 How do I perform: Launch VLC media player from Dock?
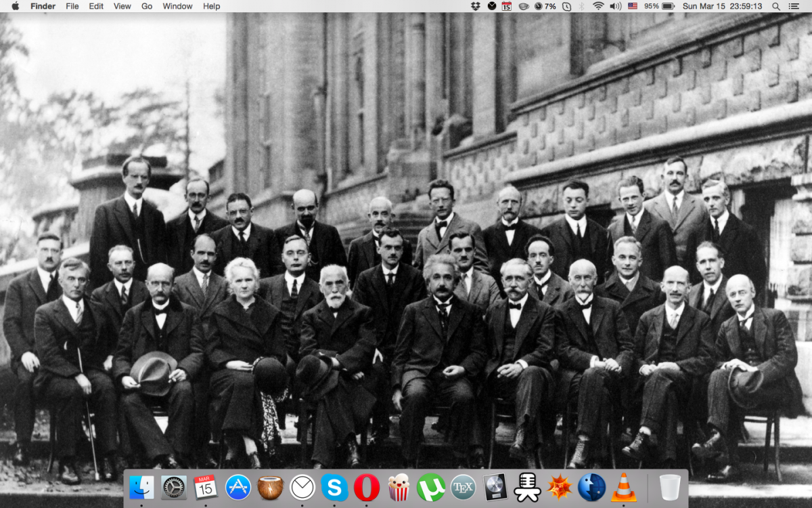point(624,487)
